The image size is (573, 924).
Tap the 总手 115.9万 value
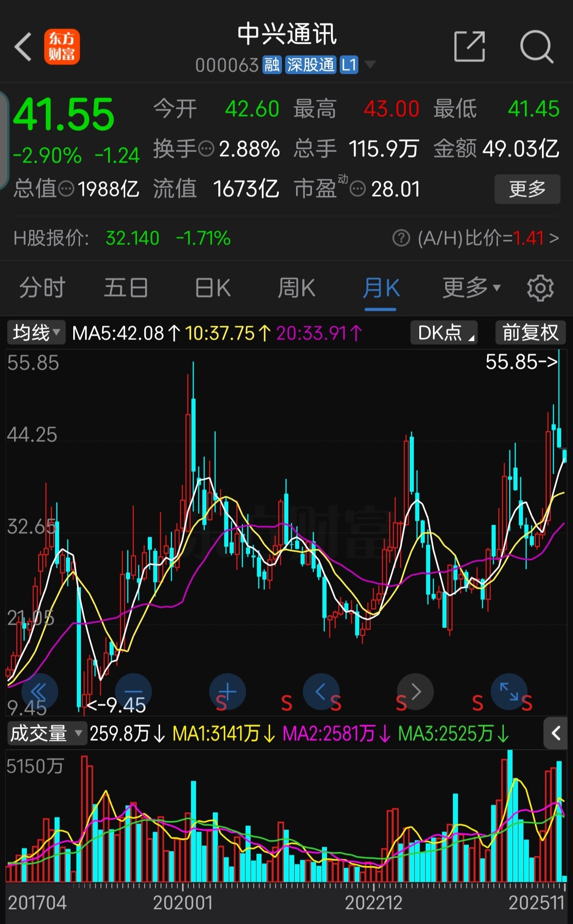383,149
